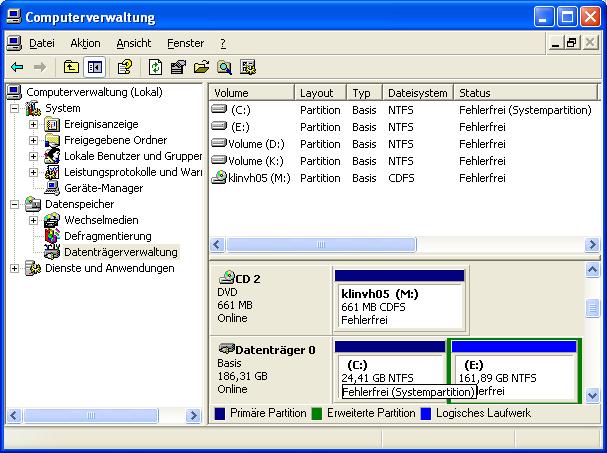This screenshot has height=453, width=607.
Task: Click the back arrow in the toolbar
Action: pyautogui.click(x=17, y=67)
